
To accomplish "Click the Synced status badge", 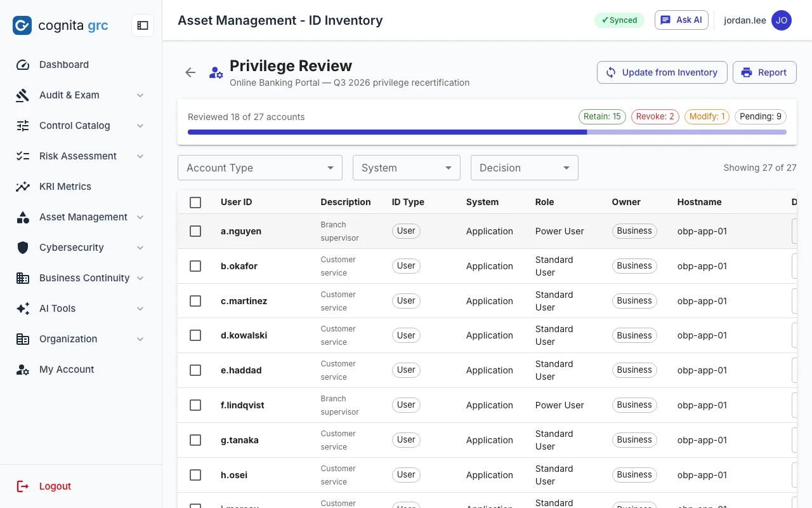I will (619, 20).
